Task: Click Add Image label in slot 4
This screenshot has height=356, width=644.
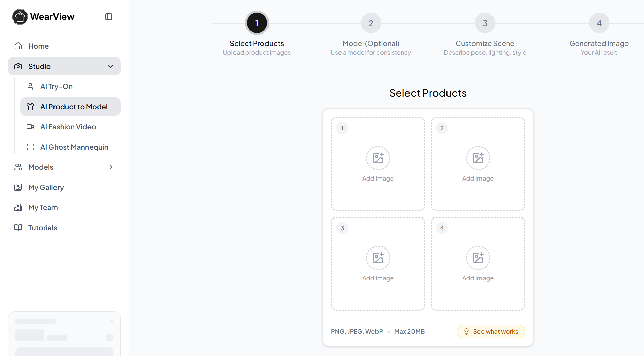Action: 478,278
